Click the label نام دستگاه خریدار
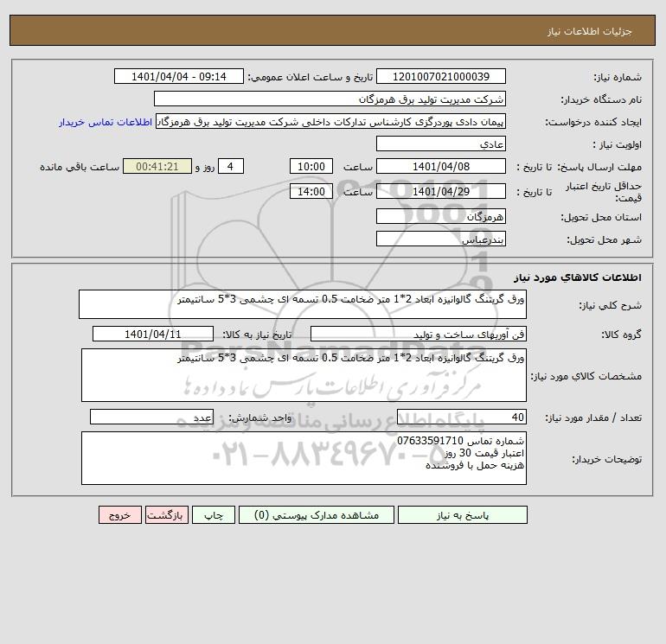 pos(601,99)
